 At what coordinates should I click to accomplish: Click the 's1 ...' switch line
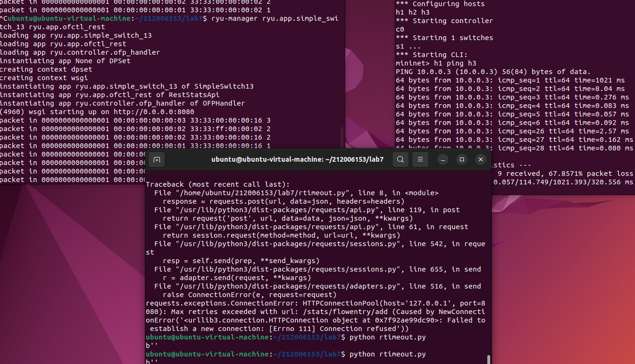[x=409, y=46]
